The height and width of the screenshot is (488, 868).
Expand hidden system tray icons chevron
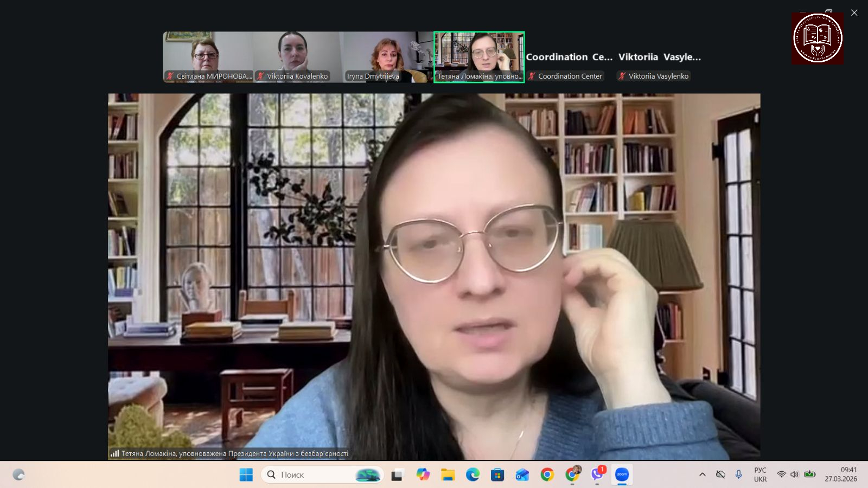[702, 474]
